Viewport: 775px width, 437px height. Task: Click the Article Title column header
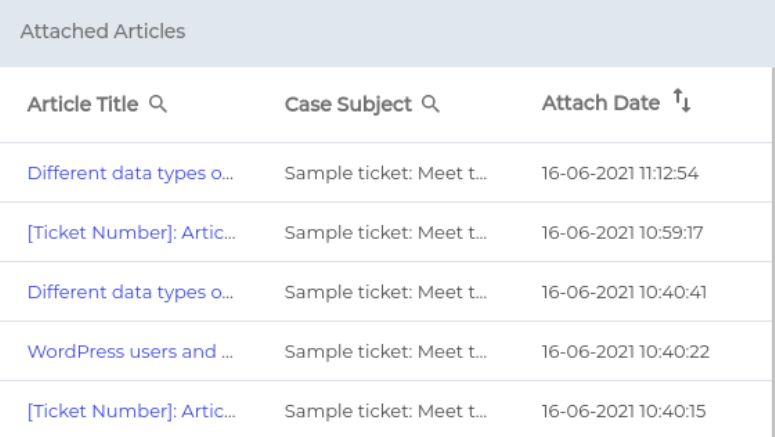coord(83,104)
